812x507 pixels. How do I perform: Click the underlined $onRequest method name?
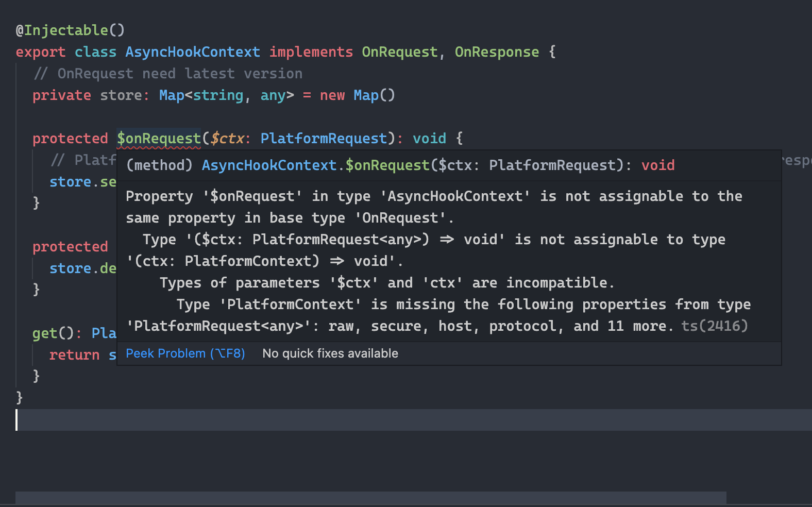[x=159, y=138]
